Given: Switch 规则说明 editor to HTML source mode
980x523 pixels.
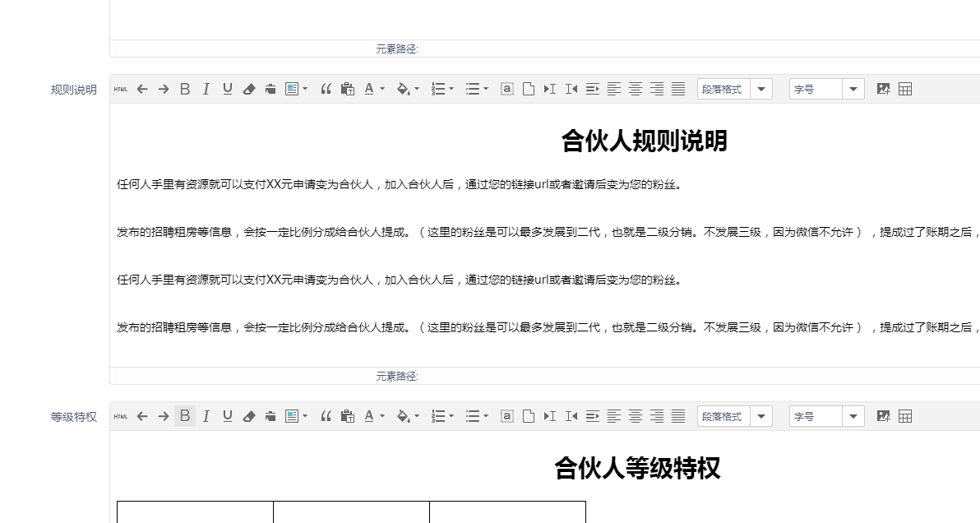Looking at the screenshot, I should click(121, 90).
